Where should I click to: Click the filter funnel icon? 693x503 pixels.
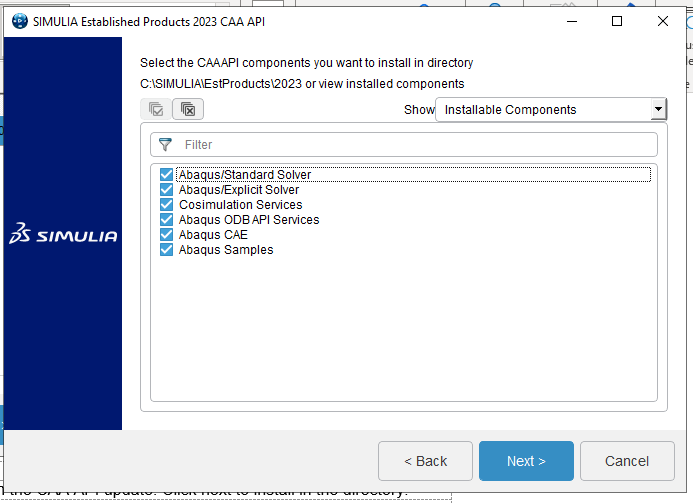(x=165, y=145)
